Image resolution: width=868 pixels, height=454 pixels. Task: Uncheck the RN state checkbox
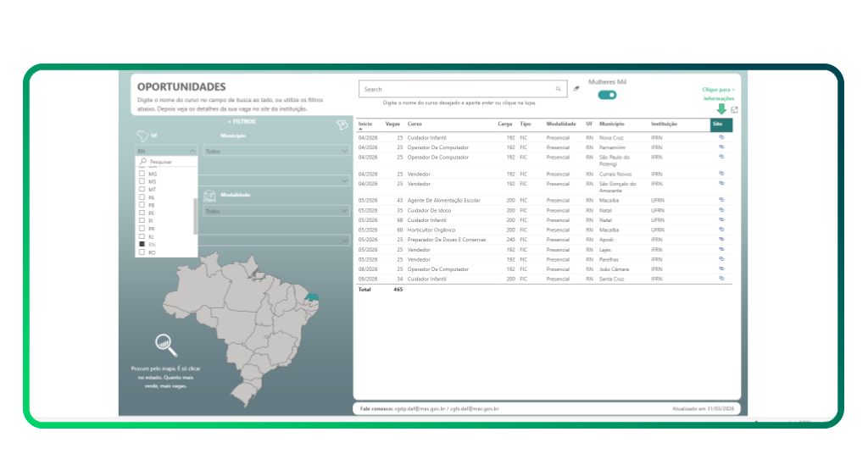tap(142, 244)
